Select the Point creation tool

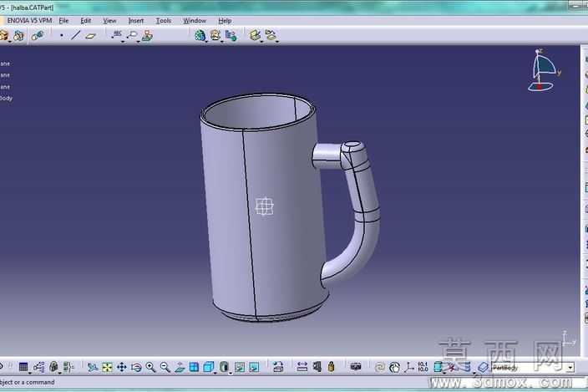[x=62, y=36]
